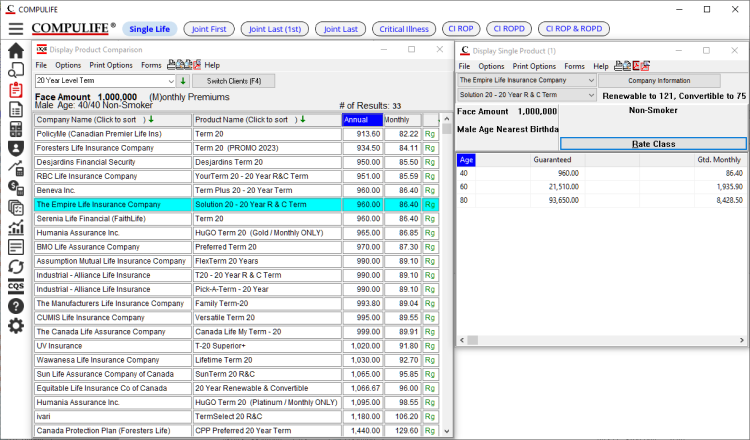Click the Company Information button
The image size is (750, 440).
coord(659,80)
